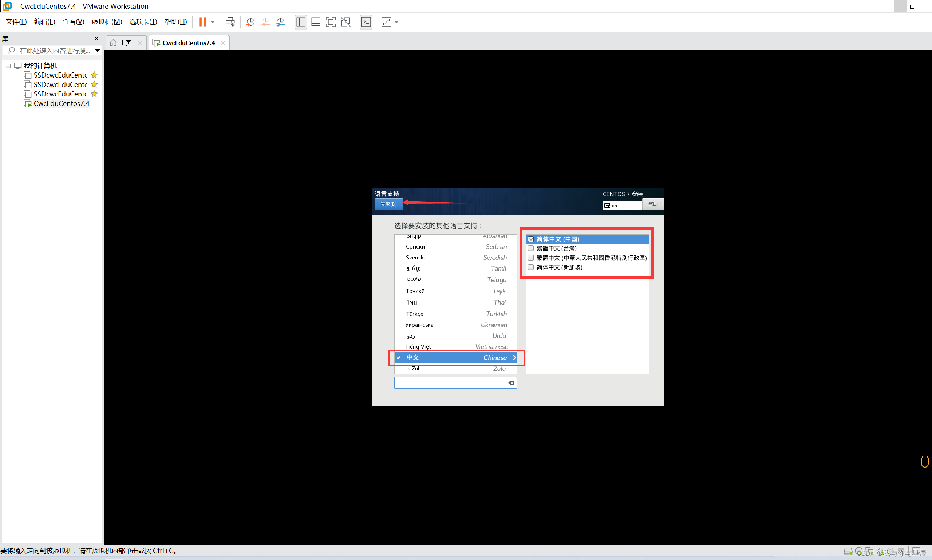The width and height of the screenshot is (932, 560).
Task: Check 简体中文 (新加坡) checkbox
Action: [x=531, y=267]
